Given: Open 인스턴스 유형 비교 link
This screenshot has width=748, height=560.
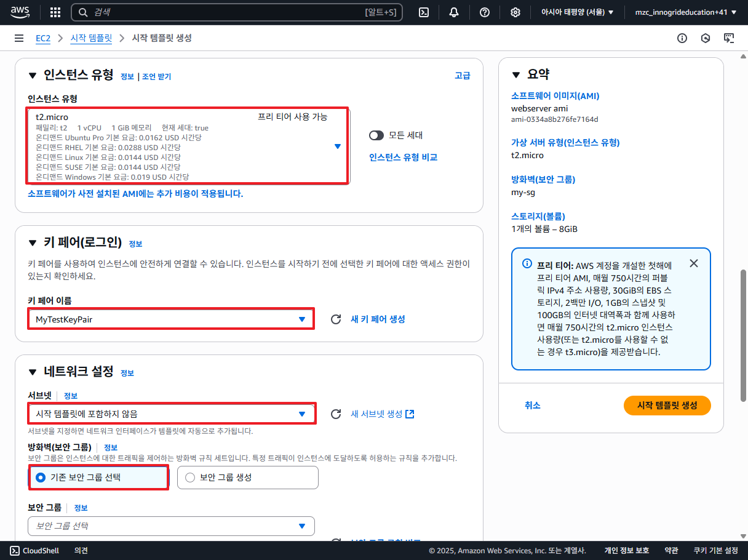Looking at the screenshot, I should coord(403,158).
